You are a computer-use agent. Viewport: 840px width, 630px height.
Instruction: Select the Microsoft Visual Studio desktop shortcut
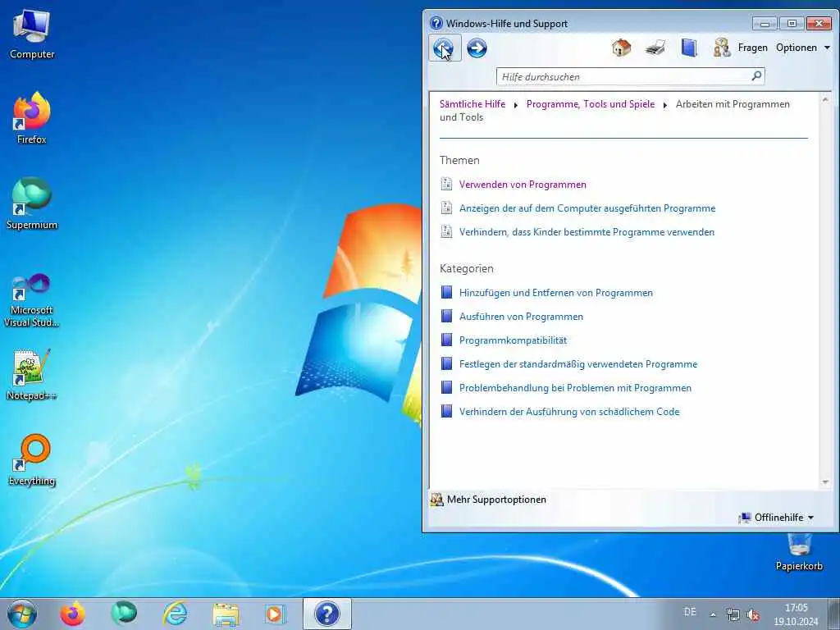[x=32, y=300]
